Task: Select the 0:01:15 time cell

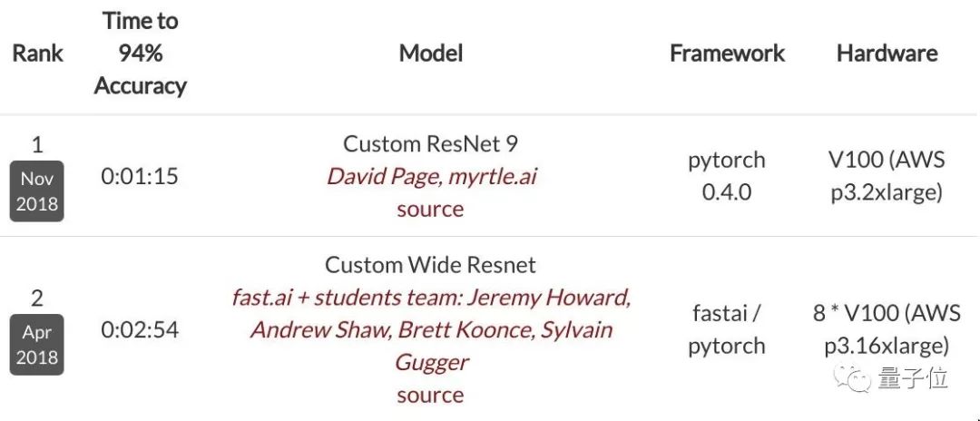Action: pos(140,176)
